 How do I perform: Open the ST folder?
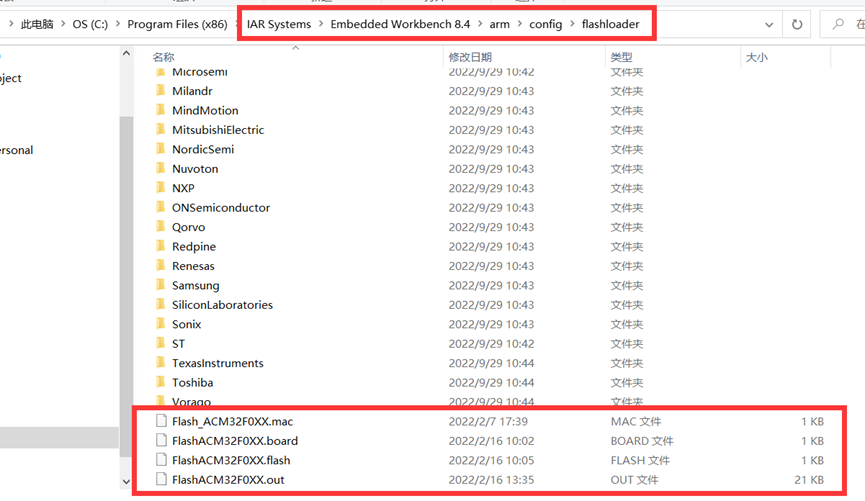(x=178, y=343)
